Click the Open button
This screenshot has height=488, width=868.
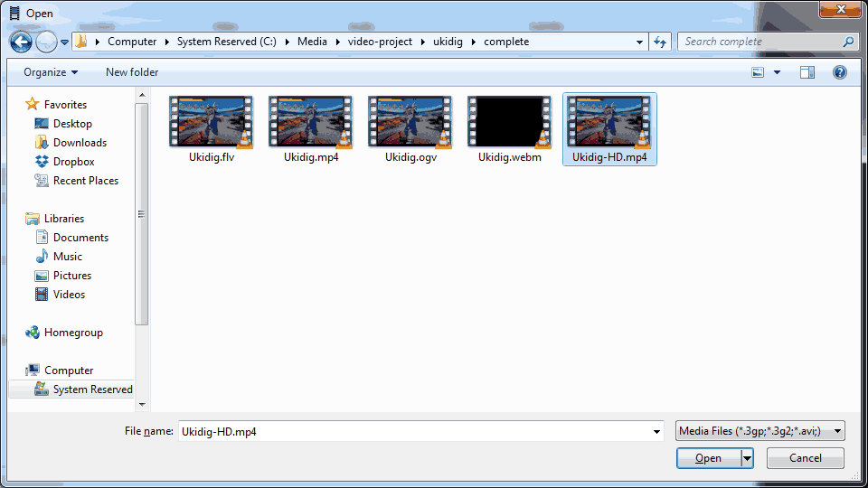(x=708, y=458)
